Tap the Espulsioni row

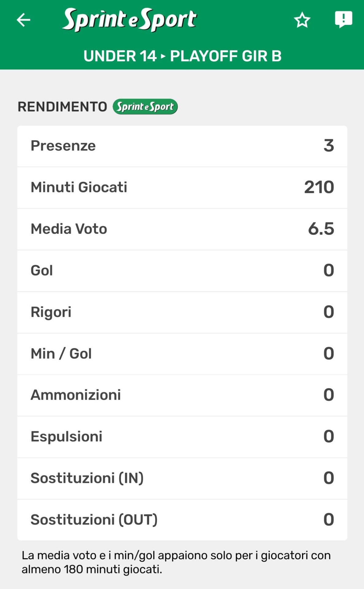(x=182, y=437)
